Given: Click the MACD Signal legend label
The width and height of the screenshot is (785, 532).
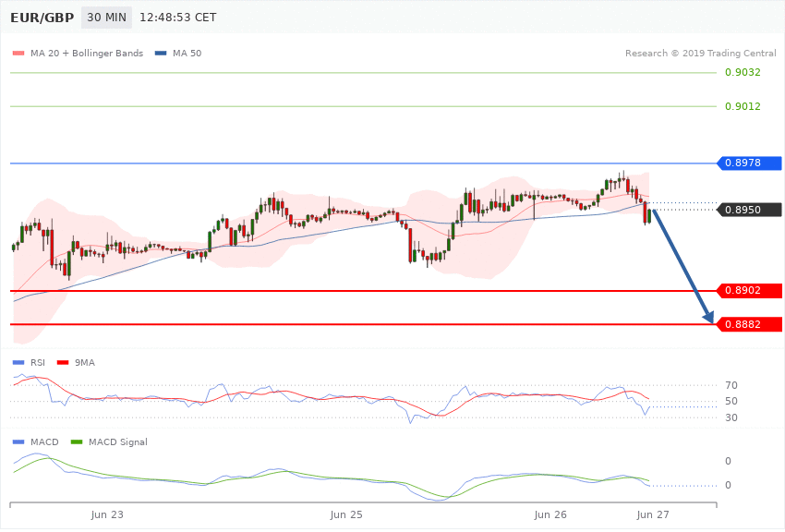Looking at the screenshot, I should [118, 441].
